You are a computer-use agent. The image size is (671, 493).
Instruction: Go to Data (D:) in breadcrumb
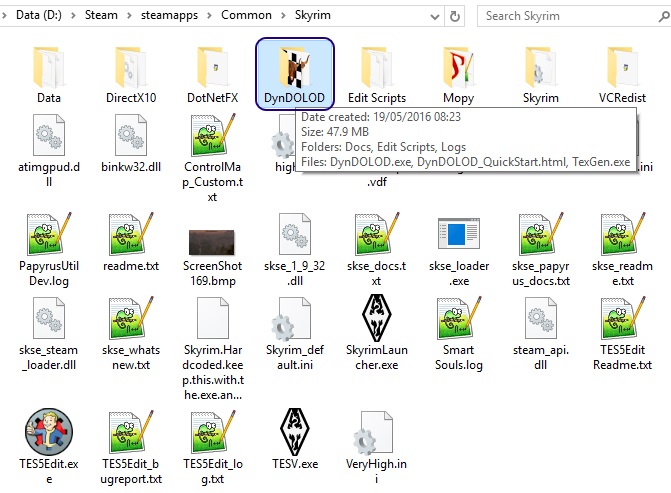coord(39,15)
